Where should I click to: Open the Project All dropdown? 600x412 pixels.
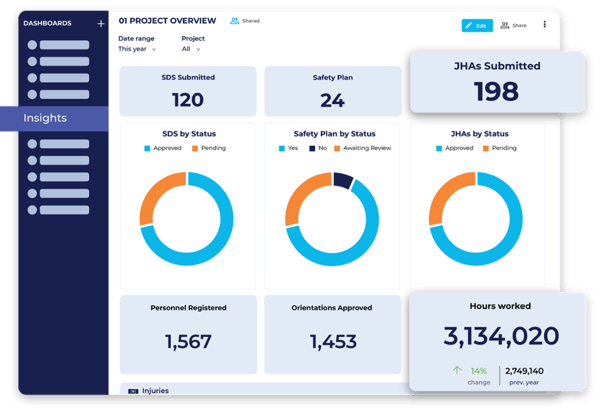click(191, 48)
